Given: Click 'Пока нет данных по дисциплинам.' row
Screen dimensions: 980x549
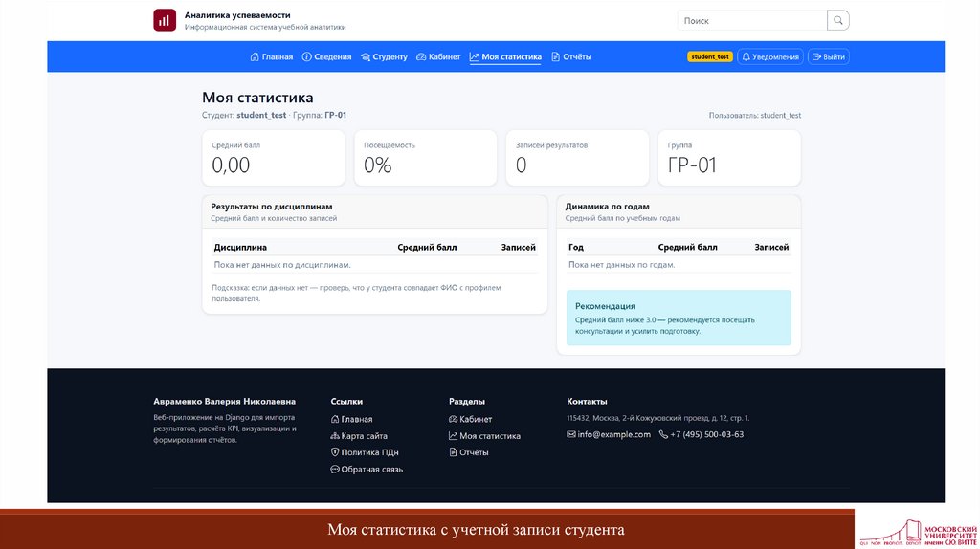Looking at the screenshot, I should [x=374, y=265].
